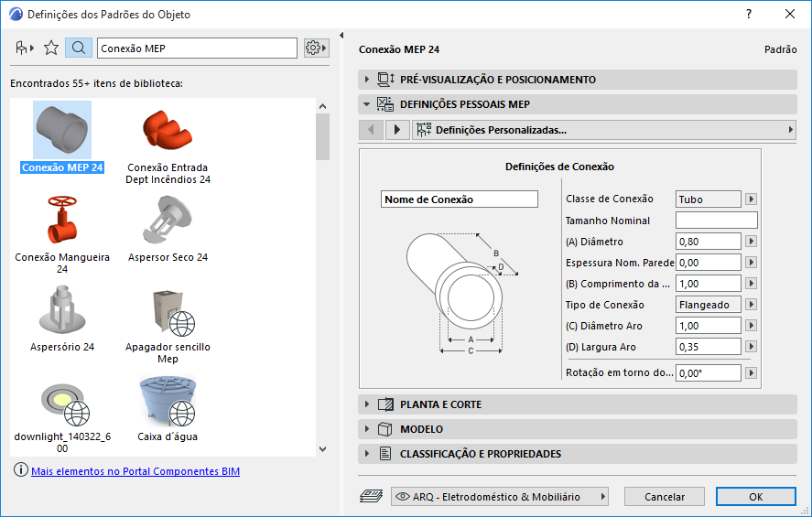Viewport: 812px width, 517px height.
Task: Click Rotação em torno 0,00° field
Action: [708, 372]
